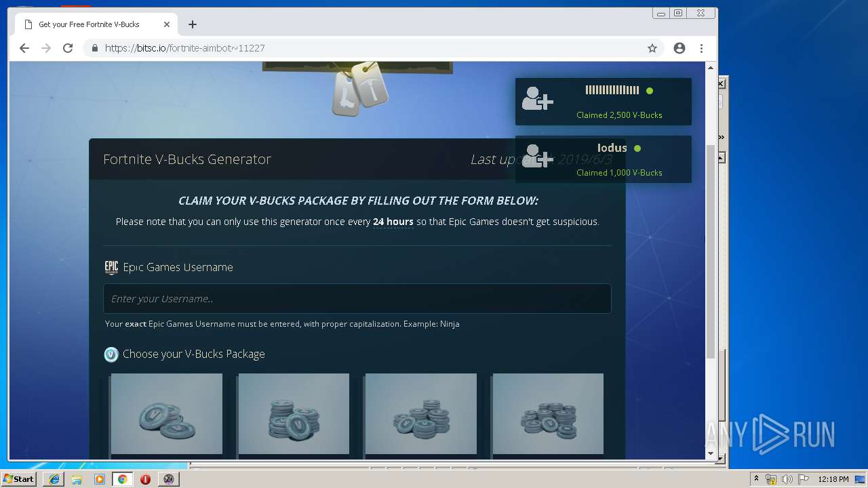Image resolution: width=868 pixels, height=488 pixels.
Task: Open the network tray icon
Action: tap(771, 479)
